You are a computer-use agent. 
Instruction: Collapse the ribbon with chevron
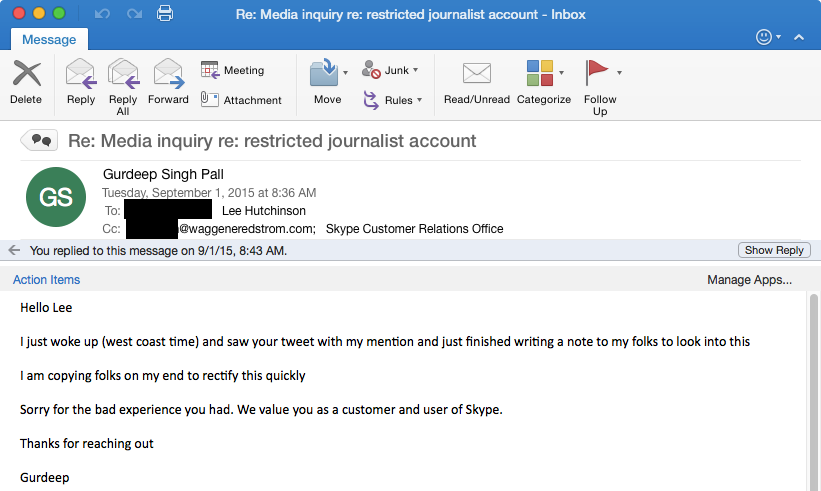click(x=799, y=37)
